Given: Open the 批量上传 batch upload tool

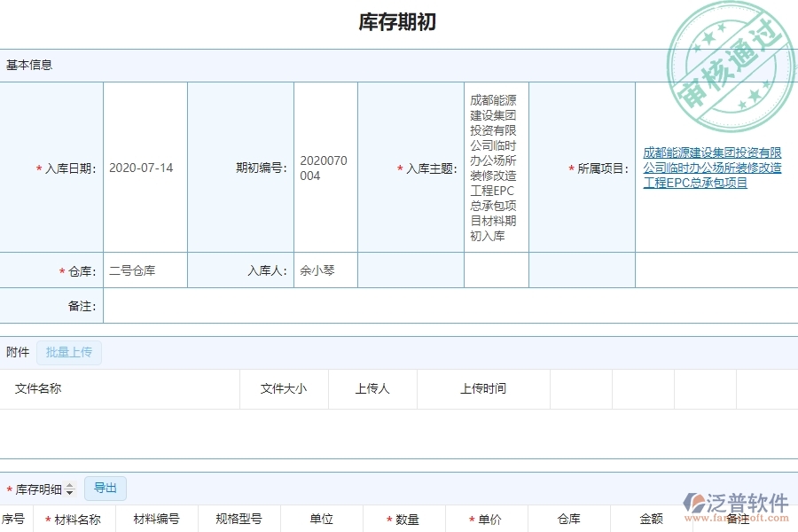Looking at the screenshot, I should click(x=69, y=352).
